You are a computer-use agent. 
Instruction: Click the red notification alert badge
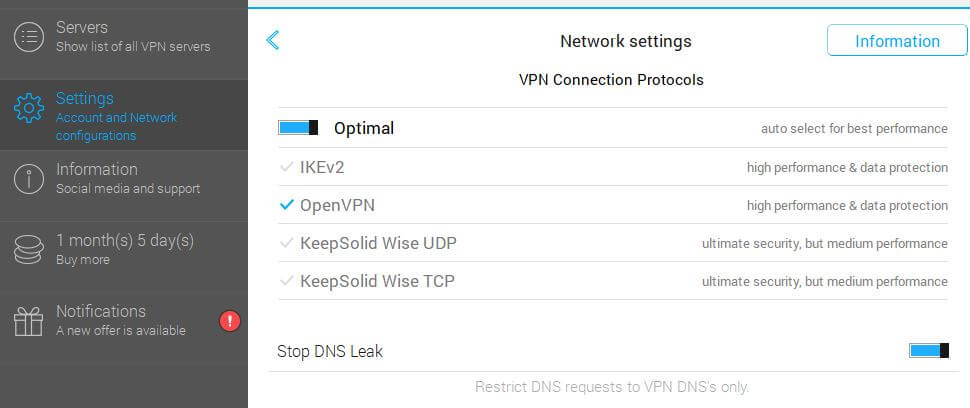(x=230, y=321)
